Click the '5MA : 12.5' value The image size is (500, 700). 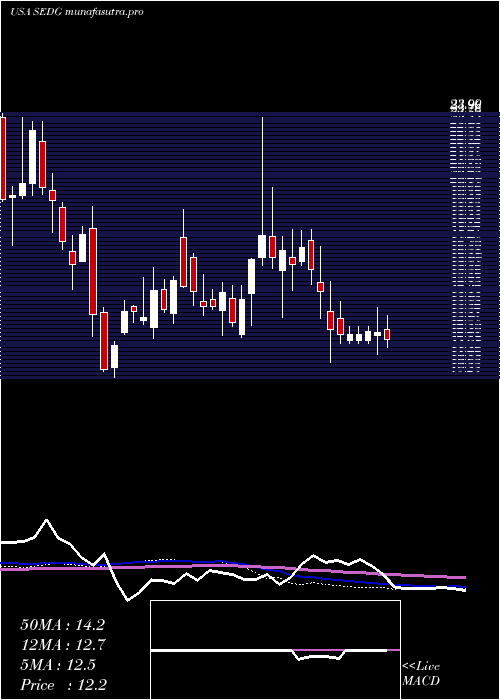(58, 665)
